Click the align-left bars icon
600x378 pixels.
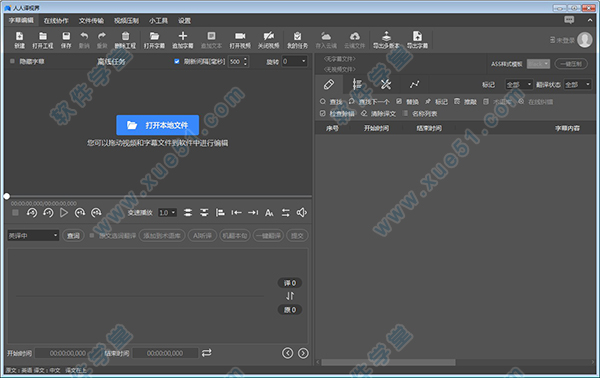point(220,213)
